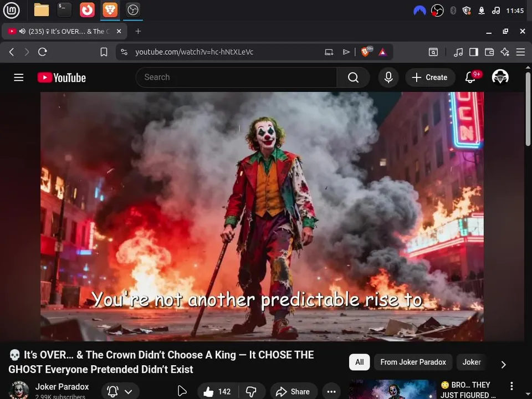Switch to Brave browser panel icon
Image resolution: width=532 pixels, height=399 pixels.
(110, 10)
